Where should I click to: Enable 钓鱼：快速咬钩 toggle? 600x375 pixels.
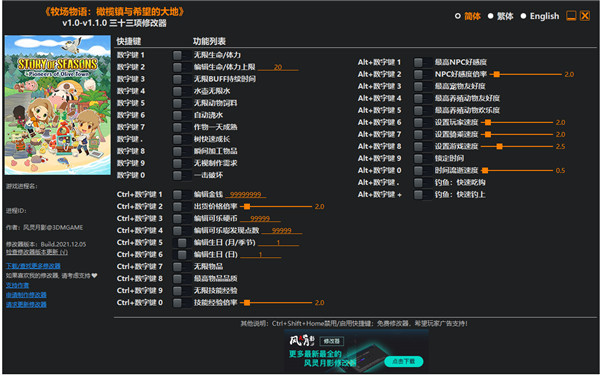[422, 183]
